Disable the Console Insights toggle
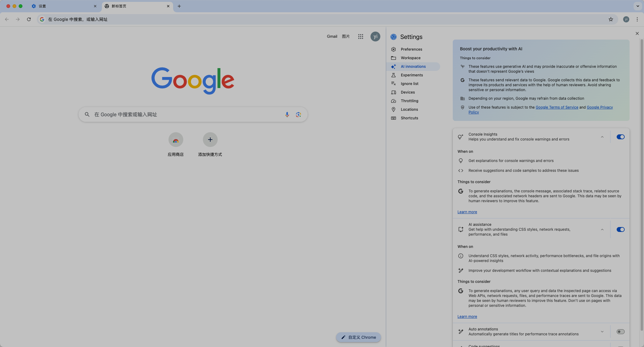 tap(620, 137)
